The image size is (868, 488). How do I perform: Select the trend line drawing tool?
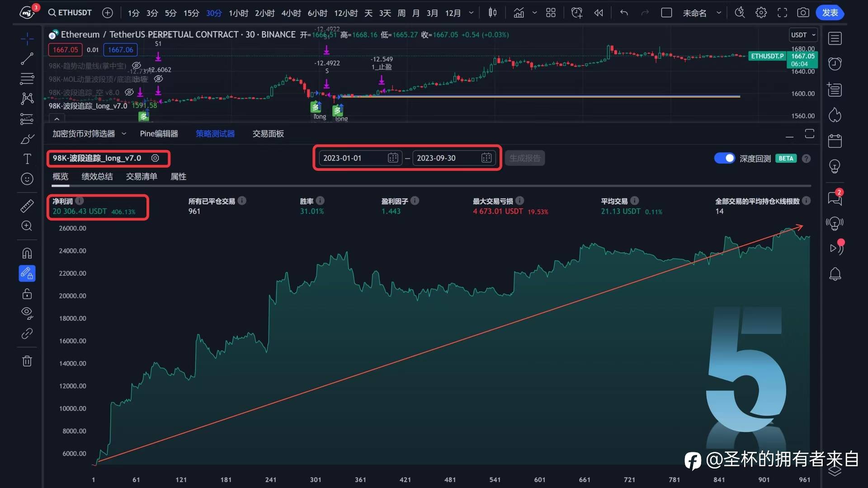(x=27, y=58)
